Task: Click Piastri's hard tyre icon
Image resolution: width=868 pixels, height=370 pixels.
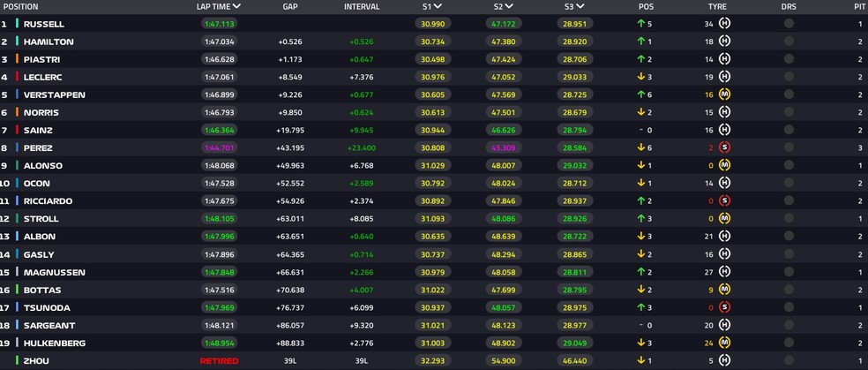Action: [x=724, y=58]
